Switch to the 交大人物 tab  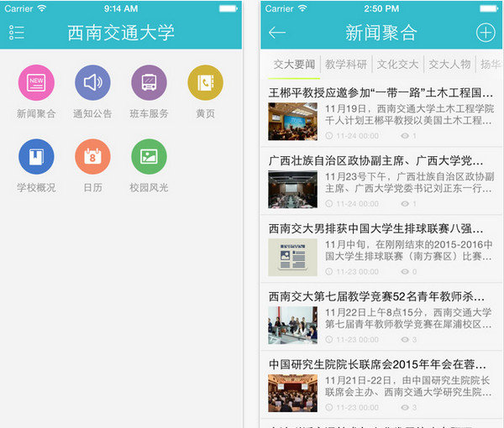point(449,65)
